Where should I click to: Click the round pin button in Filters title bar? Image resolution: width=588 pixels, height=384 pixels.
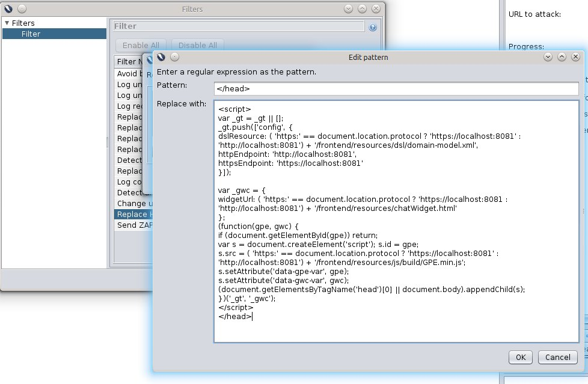(x=22, y=8)
